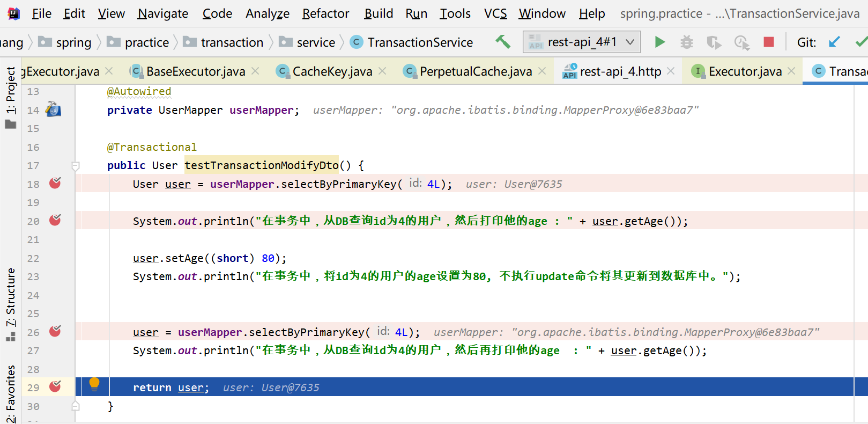The width and height of the screenshot is (868, 424).
Task: Stop the running process with red square
Action: click(x=769, y=42)
